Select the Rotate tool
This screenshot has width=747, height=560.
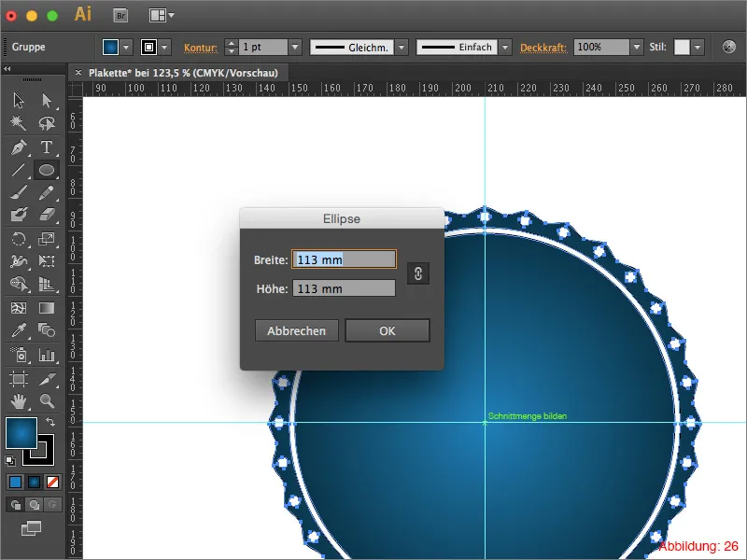pos(19,238)
